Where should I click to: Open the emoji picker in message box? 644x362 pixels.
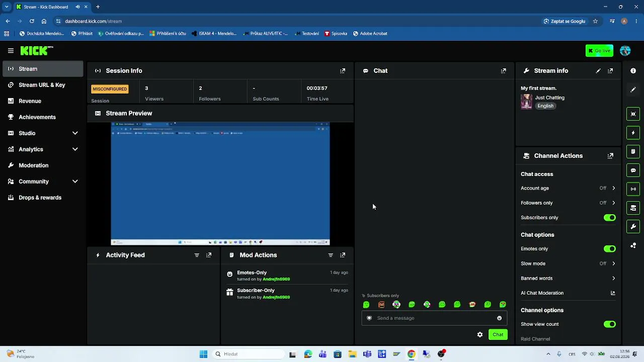pyautogui.click(x=499, y=318)
